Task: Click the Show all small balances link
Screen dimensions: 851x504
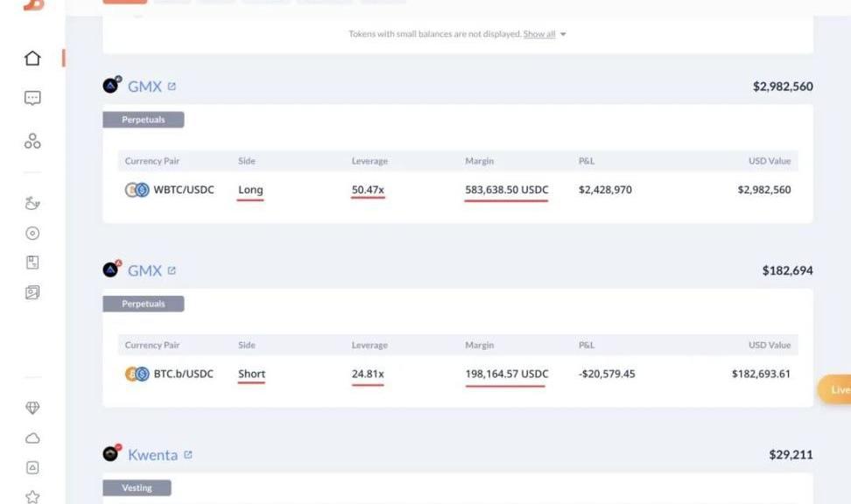Action: 538,35
